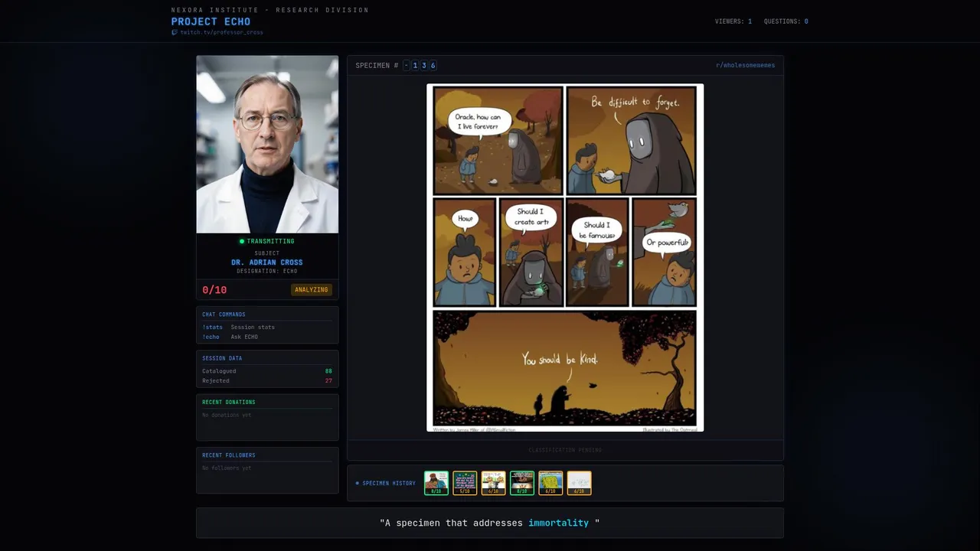
Task: Click the Dr. Adrian Cross webcam portrait
Action: pyautogui.click(x=267, y=144)
